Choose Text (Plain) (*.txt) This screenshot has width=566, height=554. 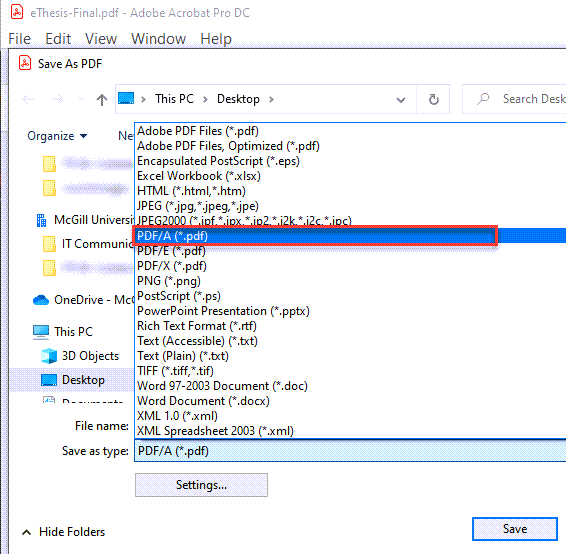tap(183, 356)
